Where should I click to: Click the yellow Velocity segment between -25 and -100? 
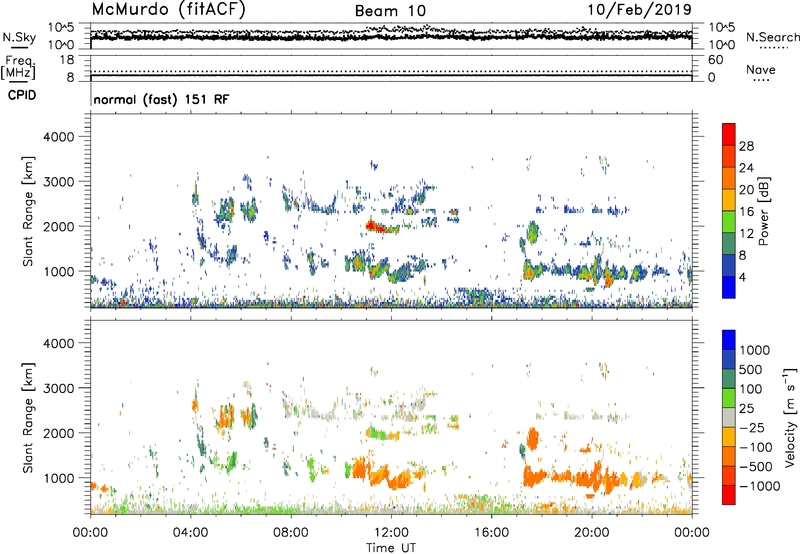click(x=729, y=437)
